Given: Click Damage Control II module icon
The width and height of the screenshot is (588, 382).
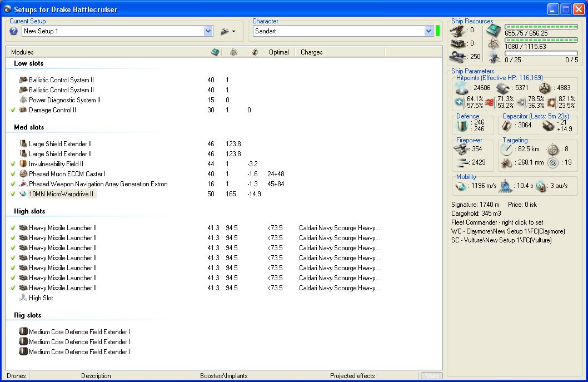Looking at the screenshot, I should click(23, 110).
